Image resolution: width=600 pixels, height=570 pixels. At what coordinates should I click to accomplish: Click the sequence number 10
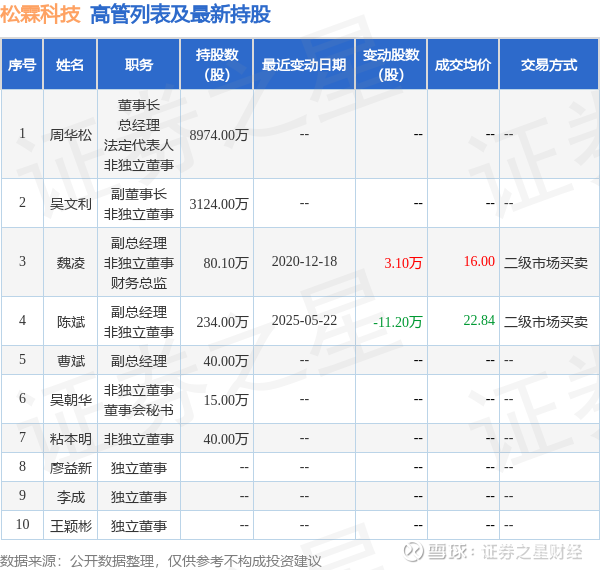pyautogui.click(x=23, y=524)
